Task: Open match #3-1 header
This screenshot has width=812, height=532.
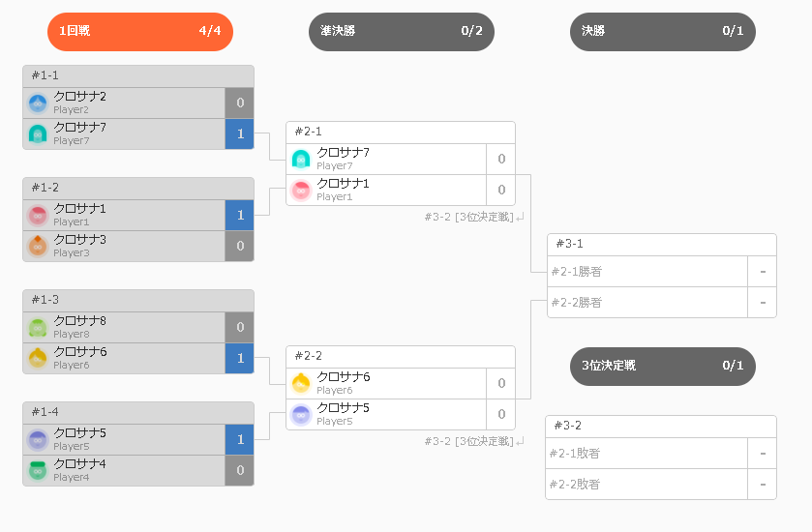Action: pyautogui.click(x=662, y=245)
